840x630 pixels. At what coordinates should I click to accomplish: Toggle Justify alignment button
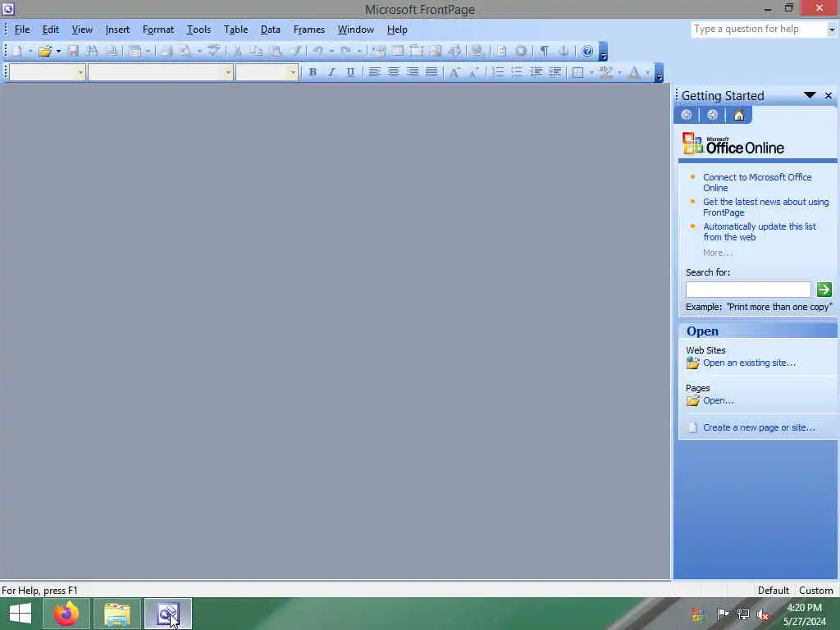(431, 72)
